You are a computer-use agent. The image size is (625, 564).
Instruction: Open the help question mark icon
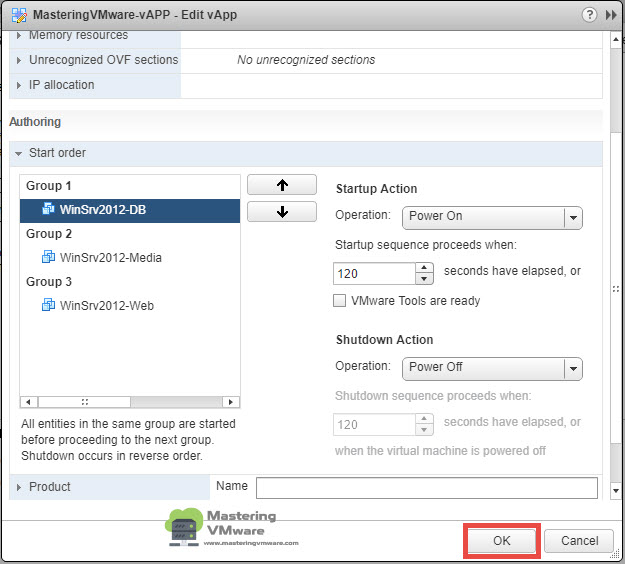pyautogui.click(x=589, y=15)
